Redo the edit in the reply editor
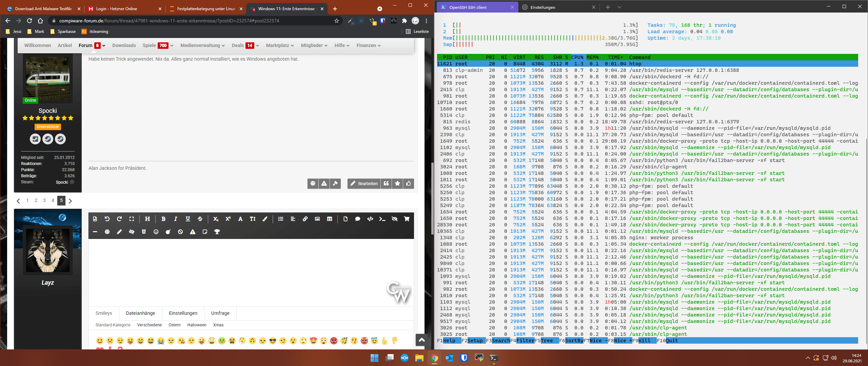The width and height of the screenshot is (868, 366). pos(119,219)
